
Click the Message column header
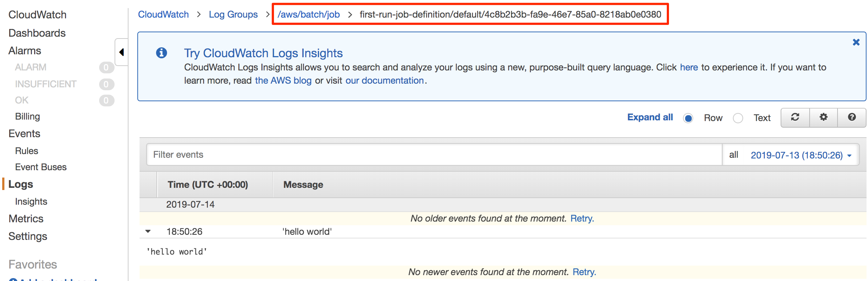pos(303,185)
